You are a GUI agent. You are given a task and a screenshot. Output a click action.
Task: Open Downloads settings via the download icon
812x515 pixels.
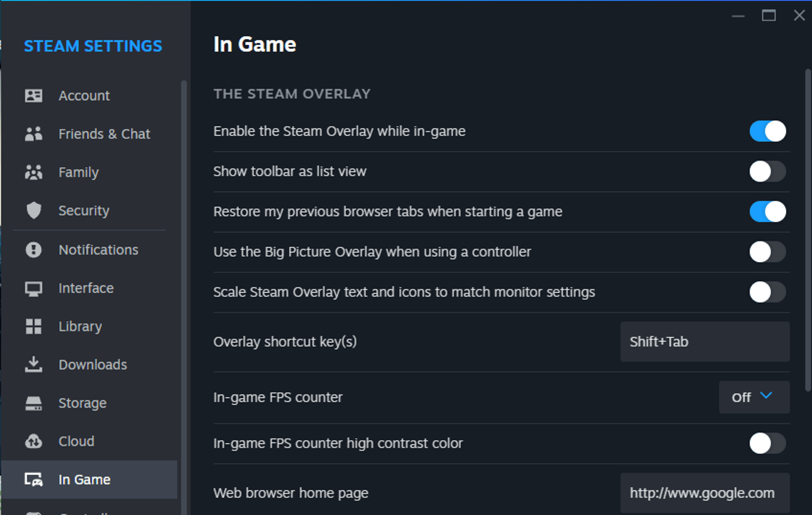(x=35, y=364)
